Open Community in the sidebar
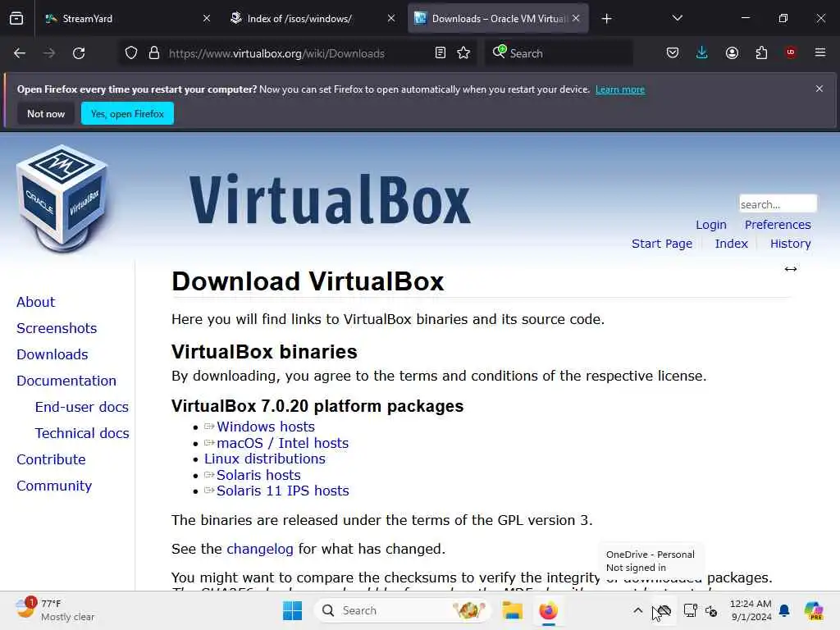 (x=54, y=486)
